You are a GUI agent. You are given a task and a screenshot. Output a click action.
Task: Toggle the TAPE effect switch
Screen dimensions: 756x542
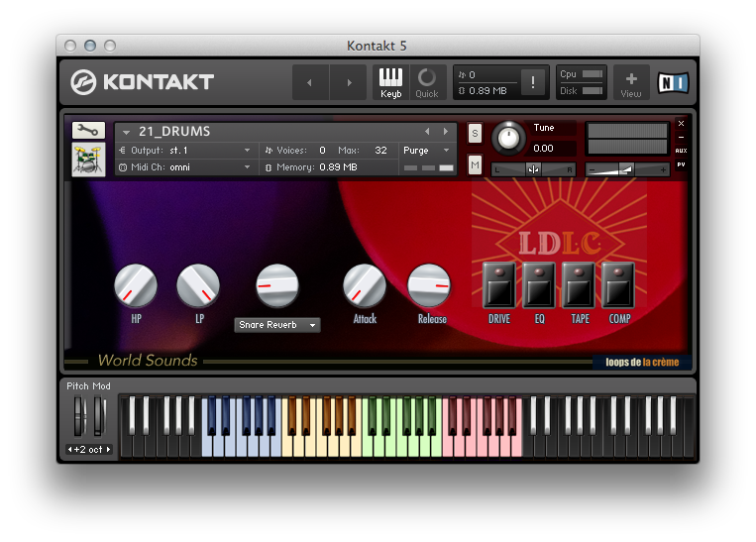[x=579, y=285]
